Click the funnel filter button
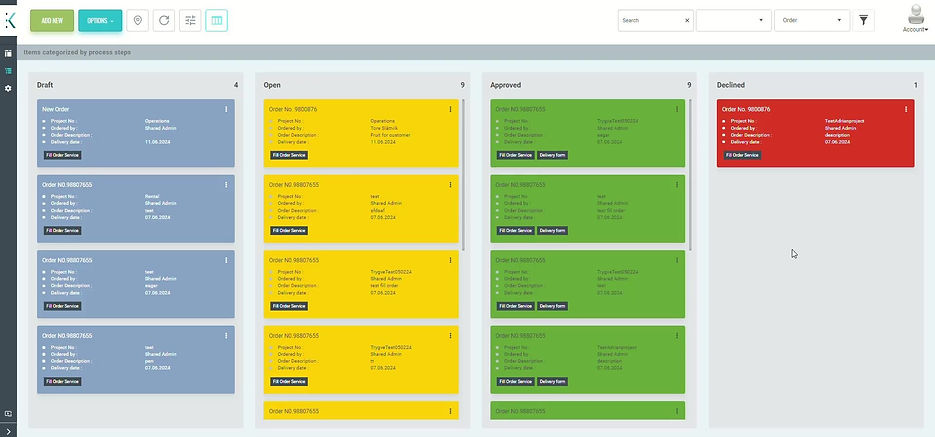The width and height of the screenshot is (935, 437). tap(863, 20)
